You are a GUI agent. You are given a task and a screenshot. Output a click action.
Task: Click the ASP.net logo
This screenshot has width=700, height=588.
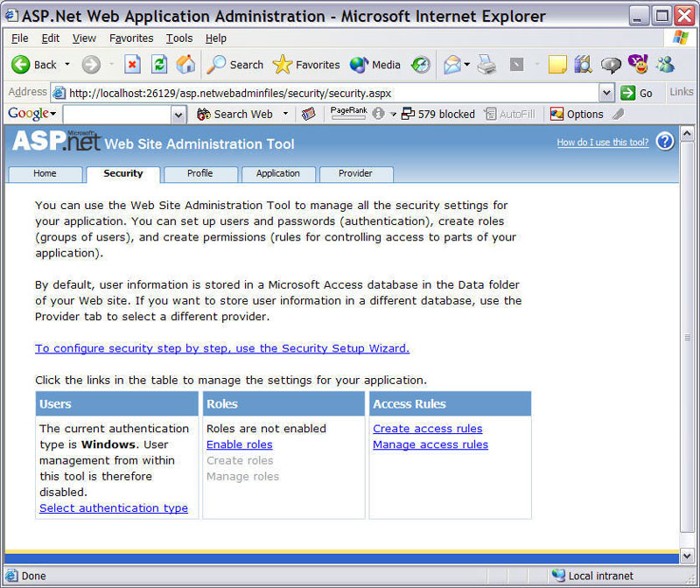(x=56, y=141)
